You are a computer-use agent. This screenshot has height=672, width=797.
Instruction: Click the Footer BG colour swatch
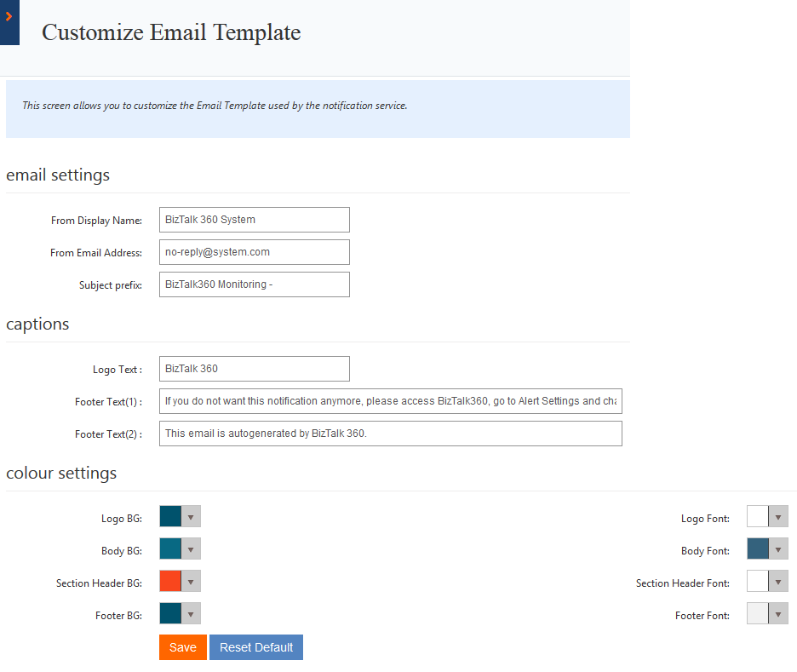(x=170, y=614)
